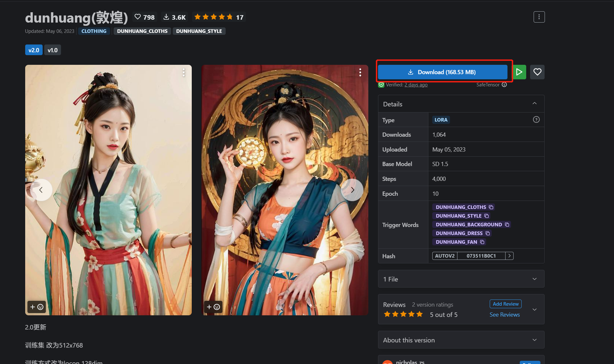Click the heart favorite button beside Download

pos(537,72)
